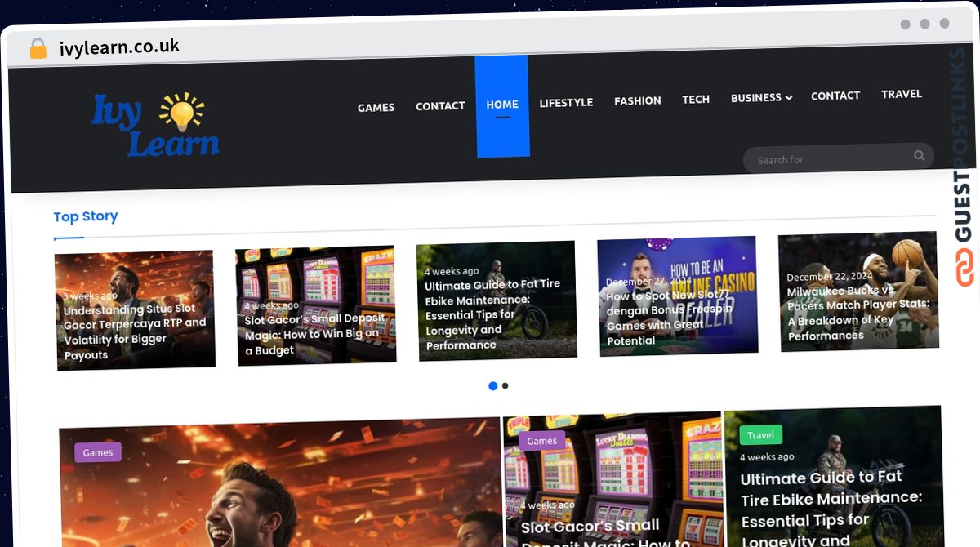The width and height of the screenshot is (980, 547).
Task: Switch to the second carousel slide dot
Action: pos(506,386)
